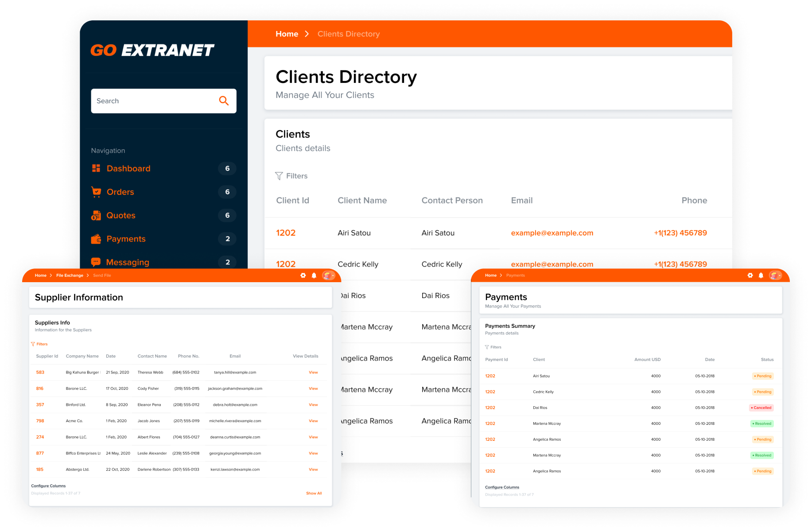Image resolution: width=812 pixels, height=532 pixels.
Task: Expand user avatar menu in Payments panel
Action: (x=775, y=276)
